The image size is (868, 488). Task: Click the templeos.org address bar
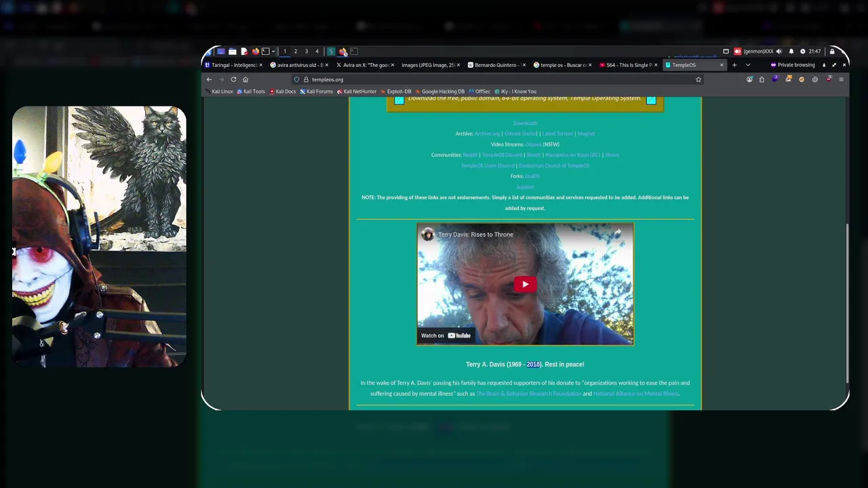click(498, 79)
